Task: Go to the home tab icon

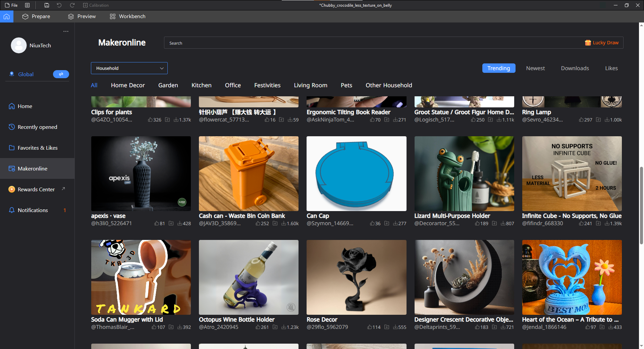Action: (7, 16)
